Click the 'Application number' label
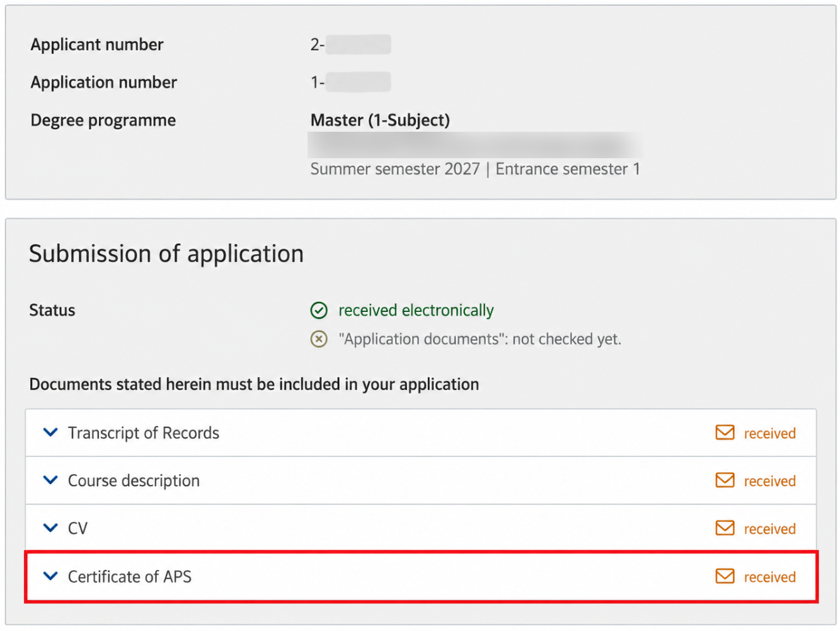840x631 pixels. (x=104, y=83)
